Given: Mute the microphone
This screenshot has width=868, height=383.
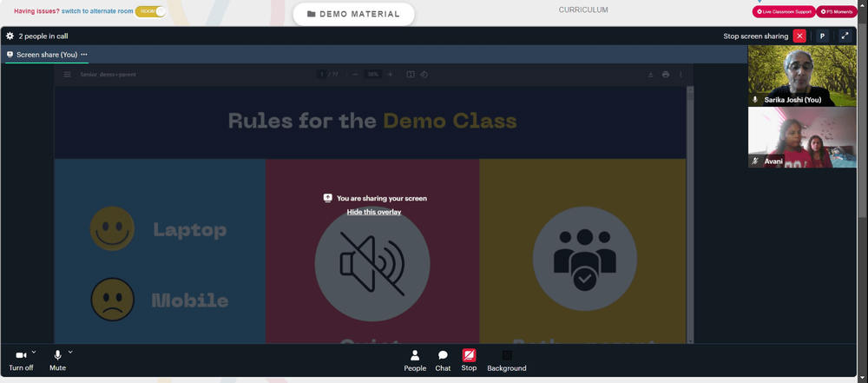Looking at the screenshot, I should [x=57, y=360].
